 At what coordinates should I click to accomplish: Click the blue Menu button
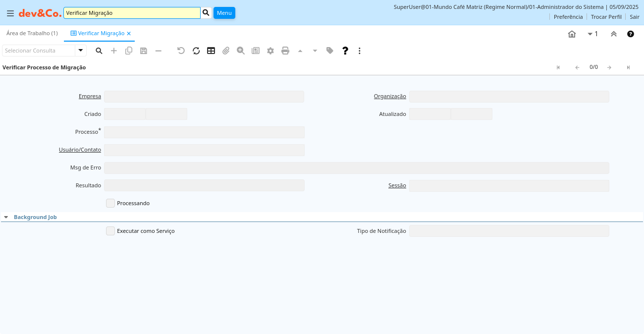[224, 13]
